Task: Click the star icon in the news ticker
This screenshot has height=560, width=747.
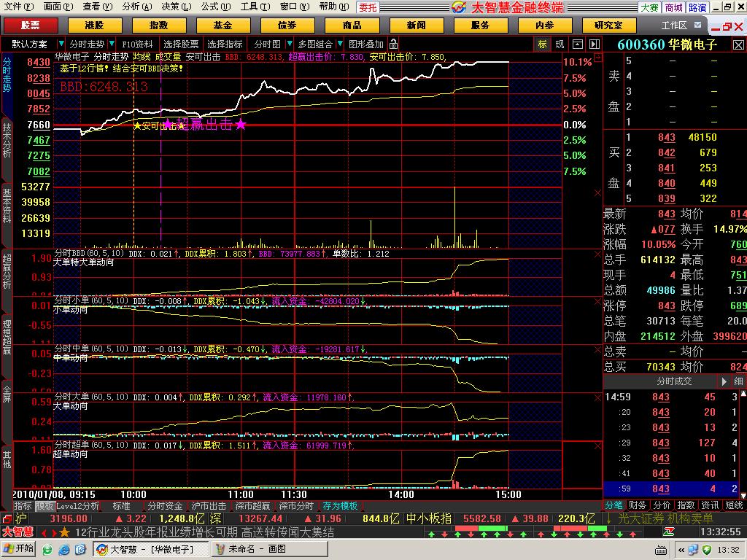Action: [64, 532]
